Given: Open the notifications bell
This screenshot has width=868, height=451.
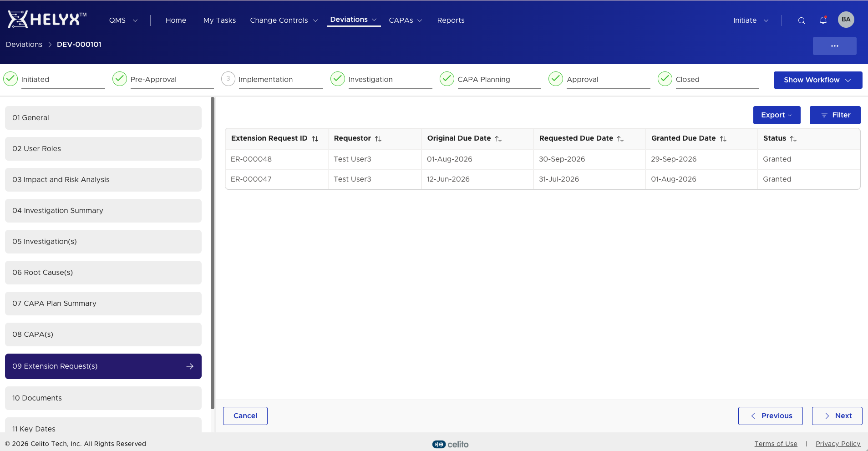Looking at the screenshot, I should (x=823, y=20).
